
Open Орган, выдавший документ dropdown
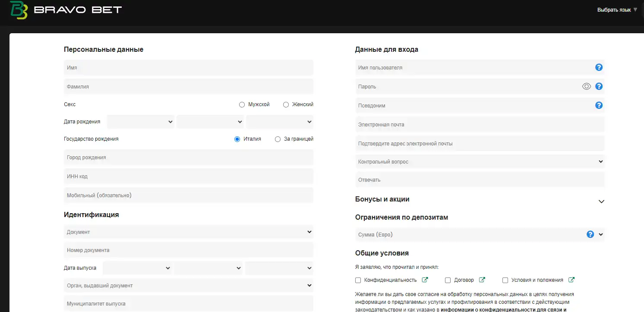189,285
